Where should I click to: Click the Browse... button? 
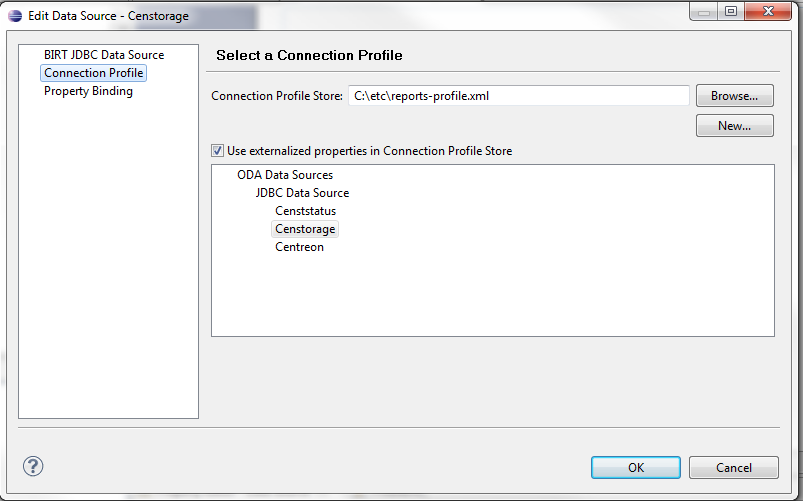pos(735,96)
